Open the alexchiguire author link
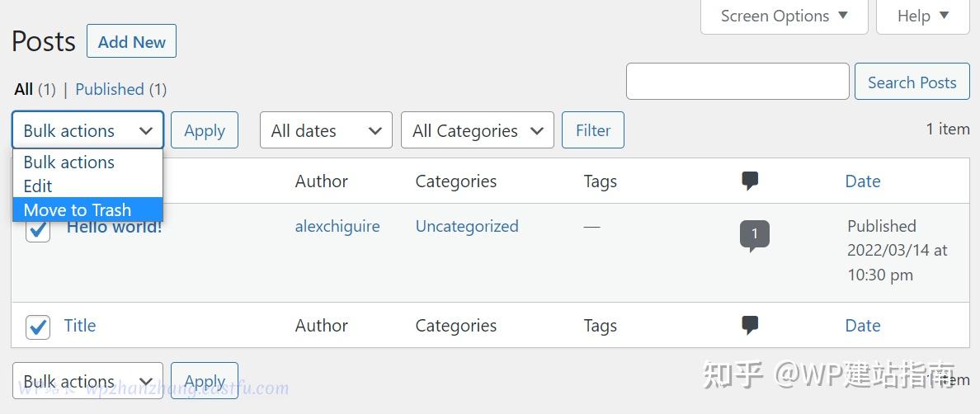Viewport: 980px width, 414px height. tap(337, 226)
